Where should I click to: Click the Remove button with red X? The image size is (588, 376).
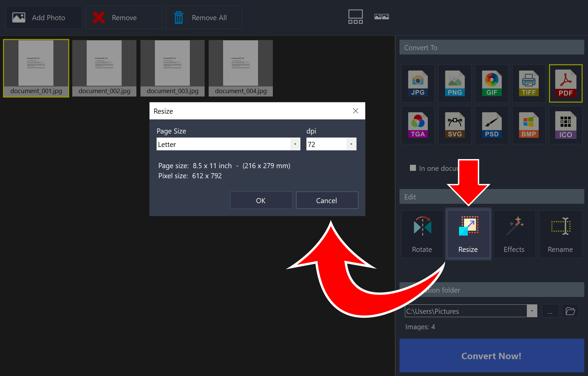(x=124, y=17)
